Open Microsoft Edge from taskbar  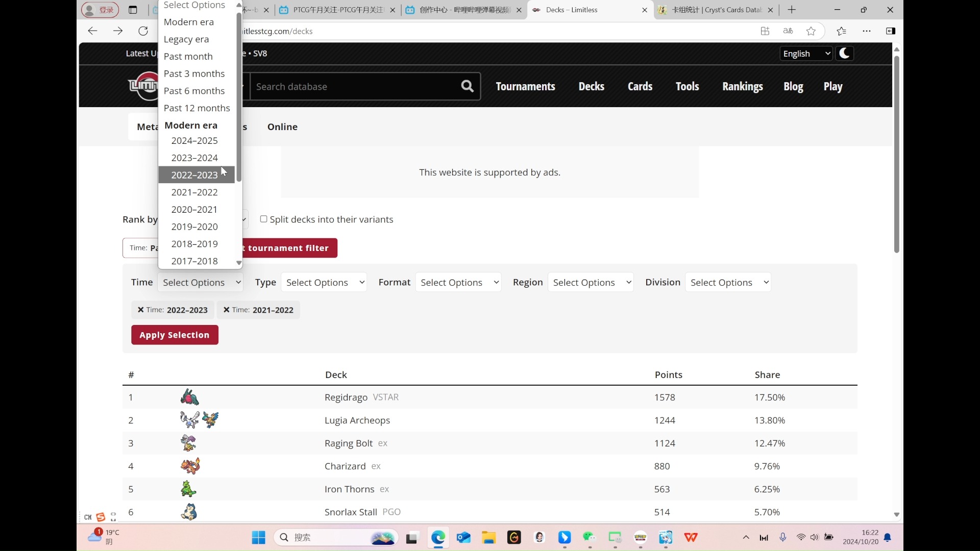point(438,537)
